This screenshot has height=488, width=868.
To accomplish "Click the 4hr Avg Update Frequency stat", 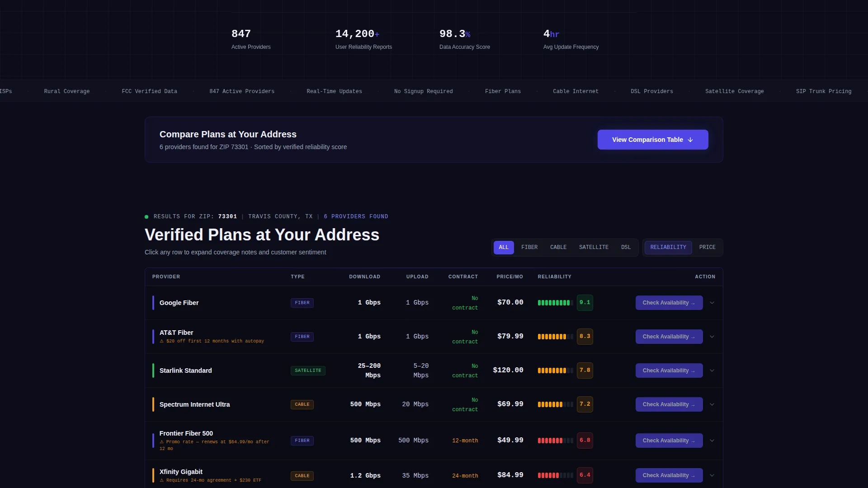I will point(571,39).
